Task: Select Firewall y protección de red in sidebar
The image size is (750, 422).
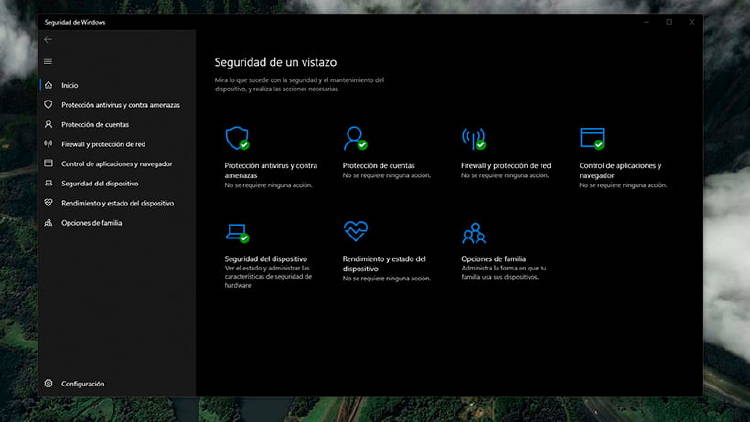Action: [103, 144]
